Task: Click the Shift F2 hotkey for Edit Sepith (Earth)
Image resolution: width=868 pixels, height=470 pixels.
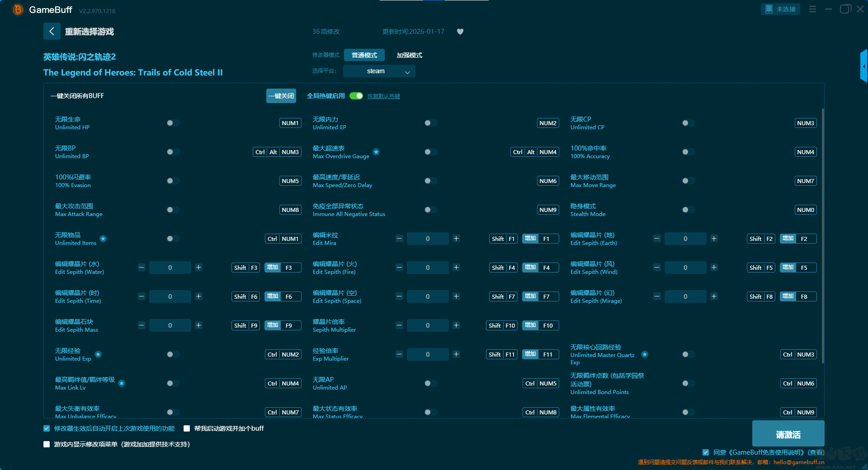Action: 761,239
